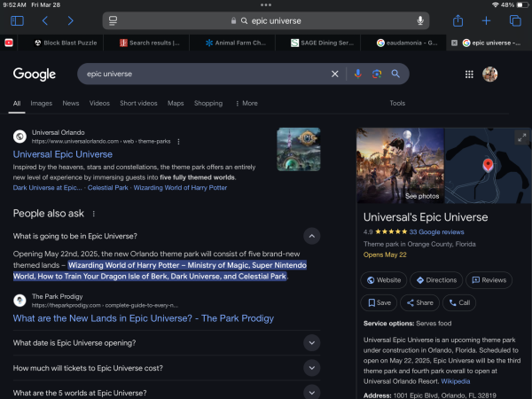Expand 'How much will tickets to Epic Universe cost?'

pyautogui.click(x=311, y=368)
